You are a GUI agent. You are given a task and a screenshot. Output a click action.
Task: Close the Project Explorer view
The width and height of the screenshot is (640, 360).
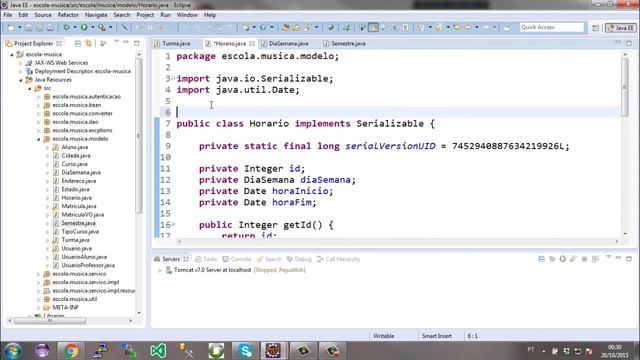[59, 43]
